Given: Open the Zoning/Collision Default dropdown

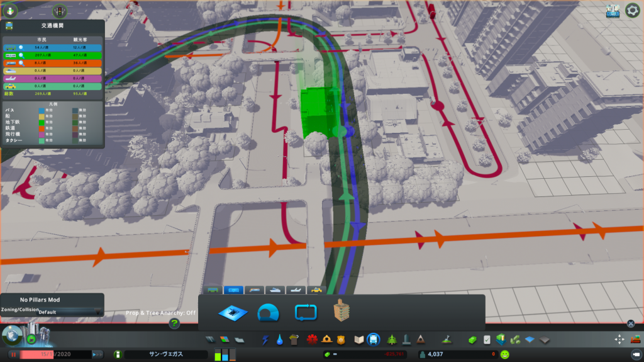Looking at the screenshot, I should tap(69, 312).
